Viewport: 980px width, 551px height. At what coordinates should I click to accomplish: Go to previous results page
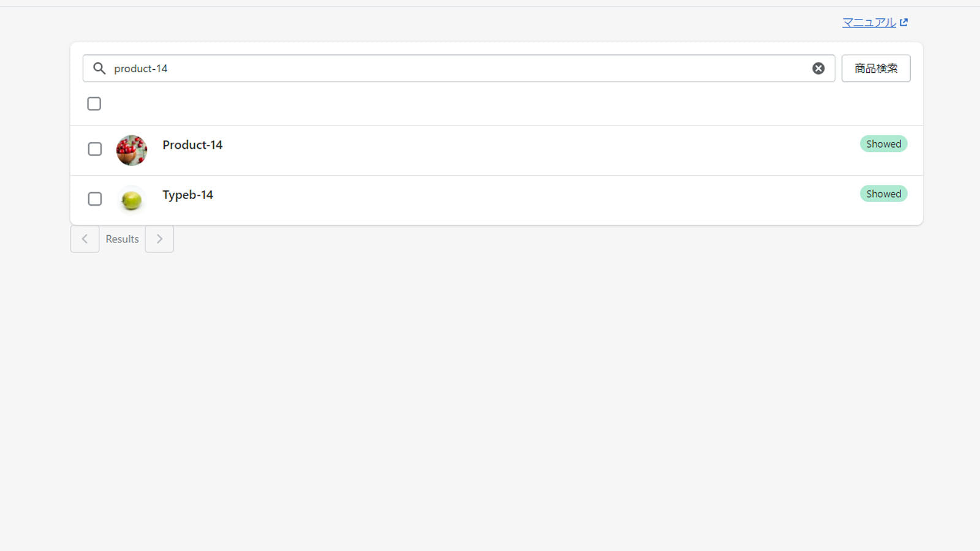[x=85, y=239]
